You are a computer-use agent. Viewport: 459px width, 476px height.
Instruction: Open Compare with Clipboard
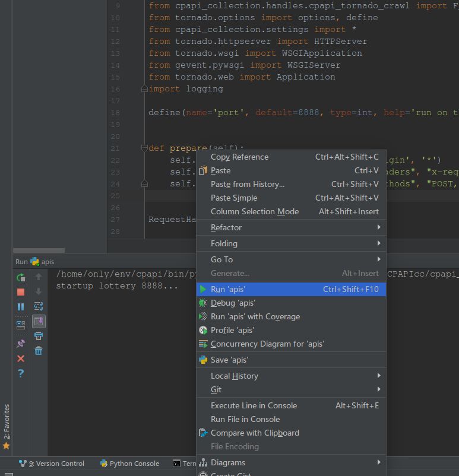point(291,433)
